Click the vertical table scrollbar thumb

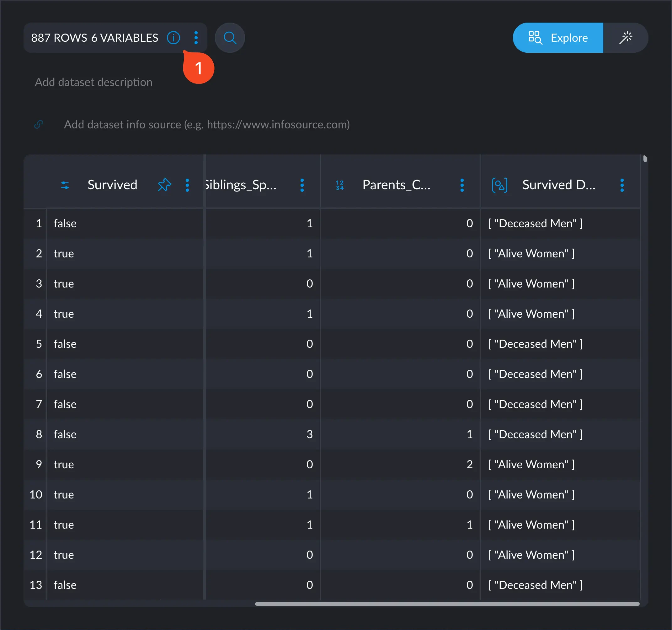pos(645,159)
